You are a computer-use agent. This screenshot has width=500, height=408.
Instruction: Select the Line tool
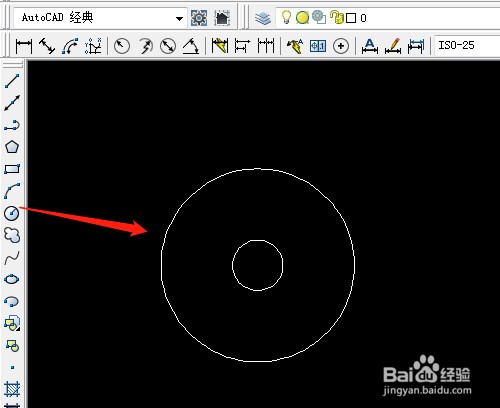pyautogui.click(x=12, y=81)
